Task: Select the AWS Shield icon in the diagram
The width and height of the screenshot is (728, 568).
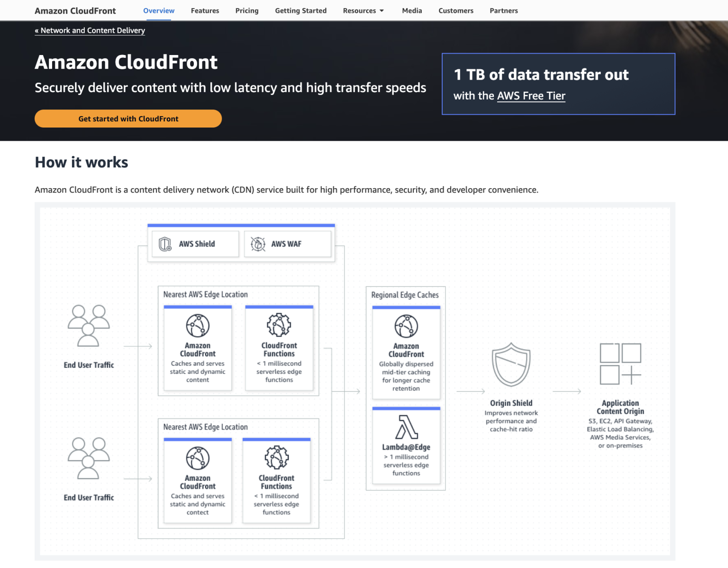Action: pos(165,244)
